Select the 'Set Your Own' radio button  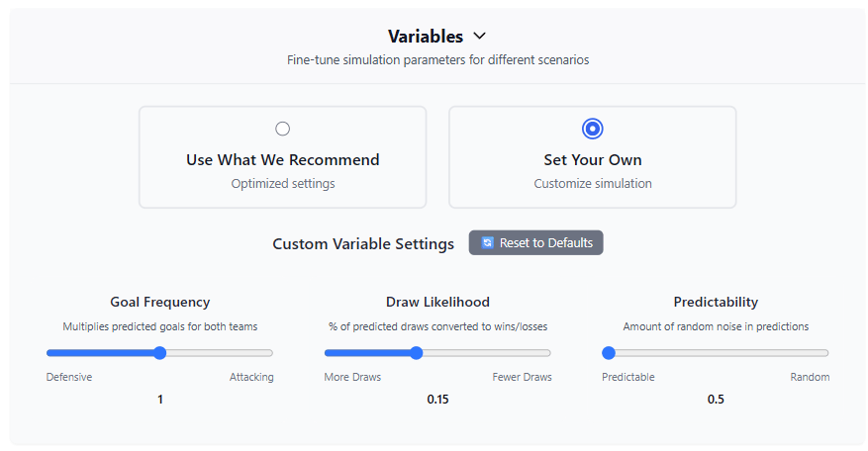pyautogui.click(x=593, y=129)
